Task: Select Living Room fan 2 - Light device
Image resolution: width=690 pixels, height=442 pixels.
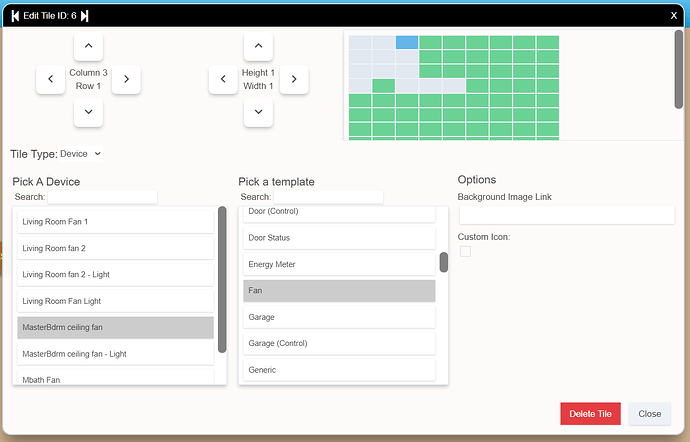Action: coord(115,275)
